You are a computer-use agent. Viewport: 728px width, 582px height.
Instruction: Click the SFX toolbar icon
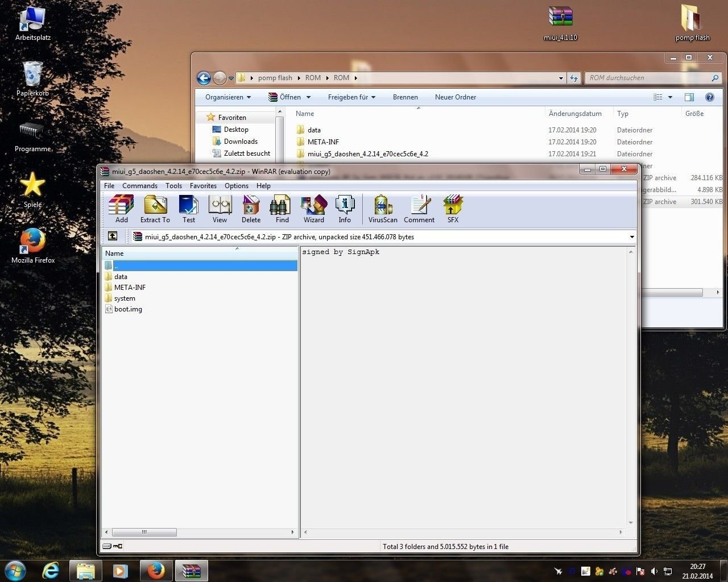point(453,209)
